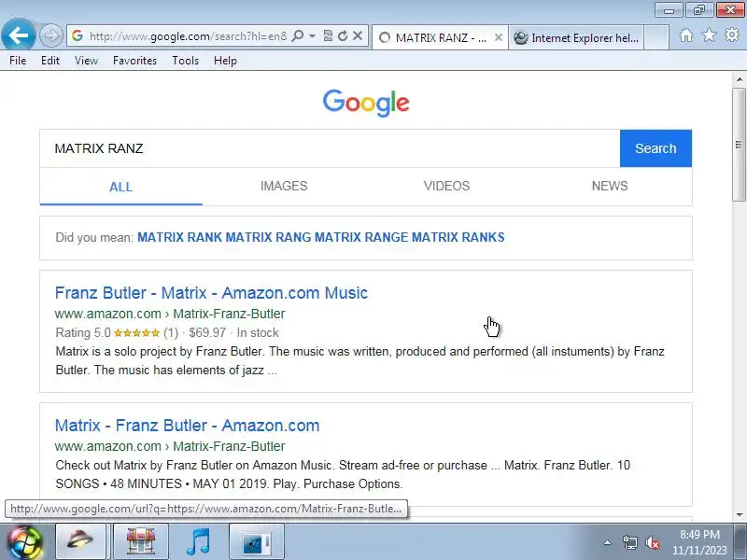747x560 pixels.
Task: Click the MATRIX RANK suggestion link
Action: (x=179, y=237)
